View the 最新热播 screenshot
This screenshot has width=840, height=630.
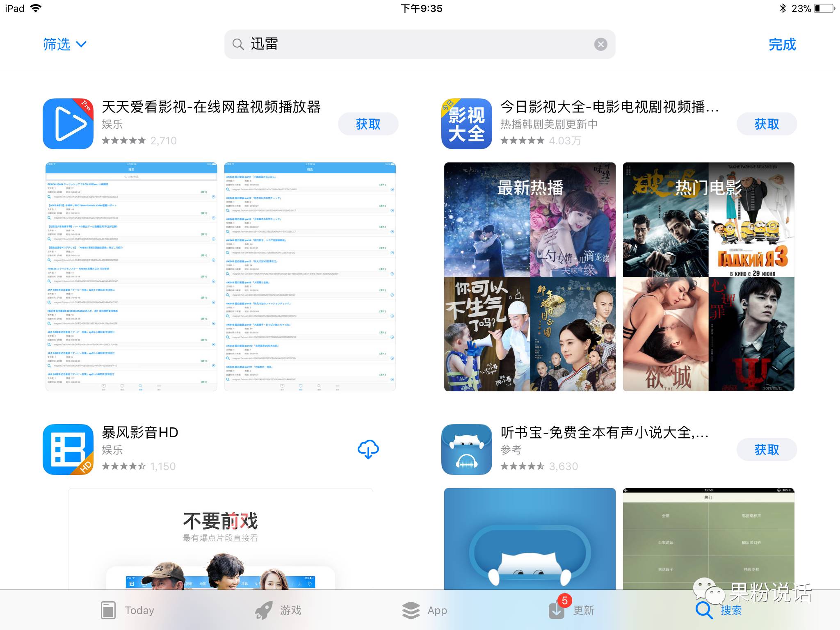[x=530, y=277]
